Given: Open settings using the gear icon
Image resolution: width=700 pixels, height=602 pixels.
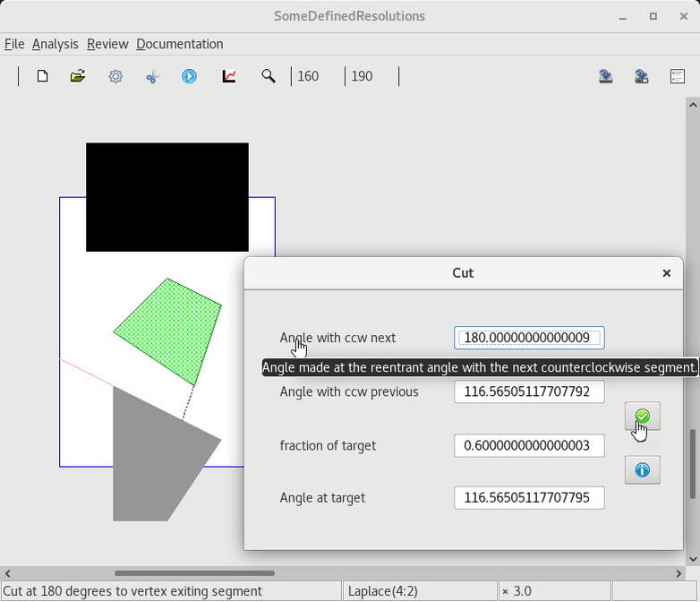Looking at the screenshot, I should (115, 77).
